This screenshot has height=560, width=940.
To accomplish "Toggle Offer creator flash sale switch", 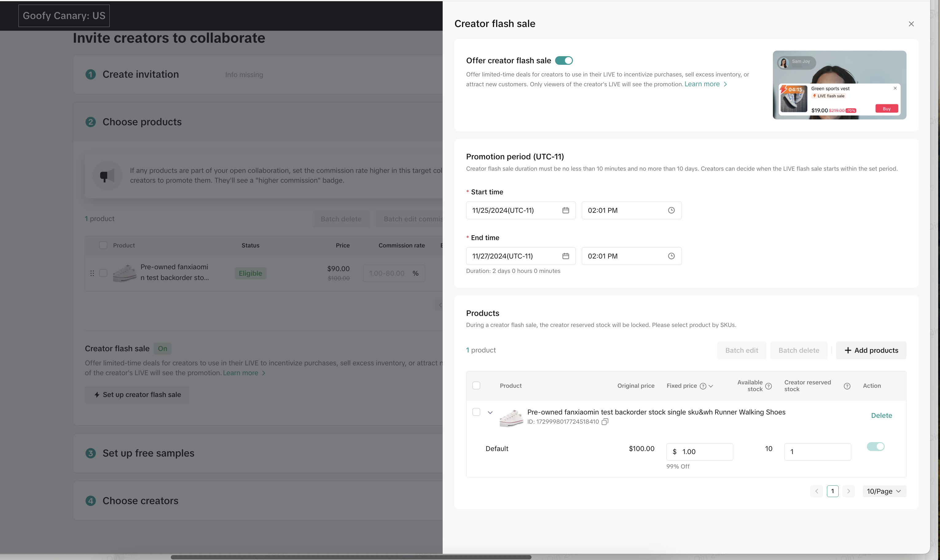I will pyautogui.click(x=564, y=60).
